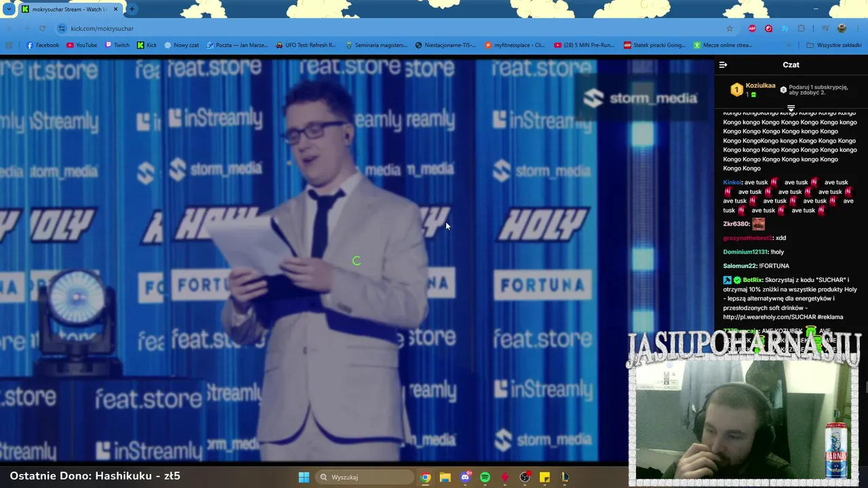Click the gold rank 1 badge
868x488 pixels.
(x=736, y=89)
